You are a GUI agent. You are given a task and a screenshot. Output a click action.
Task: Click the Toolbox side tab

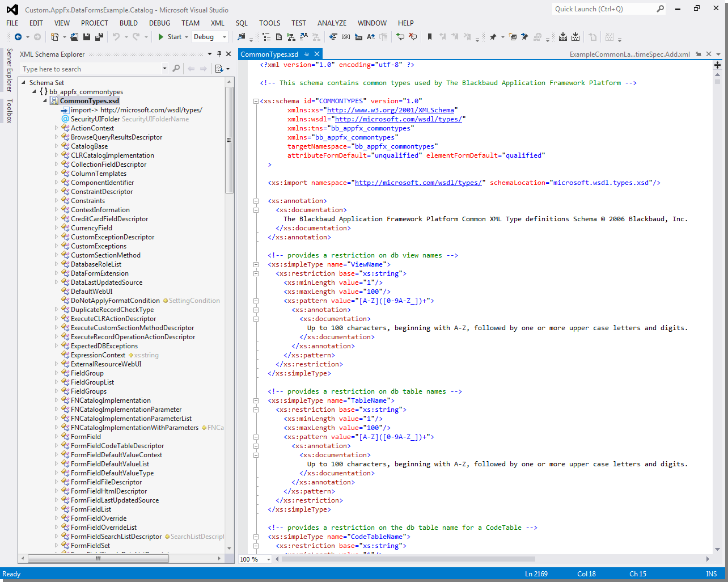point(9,111)
